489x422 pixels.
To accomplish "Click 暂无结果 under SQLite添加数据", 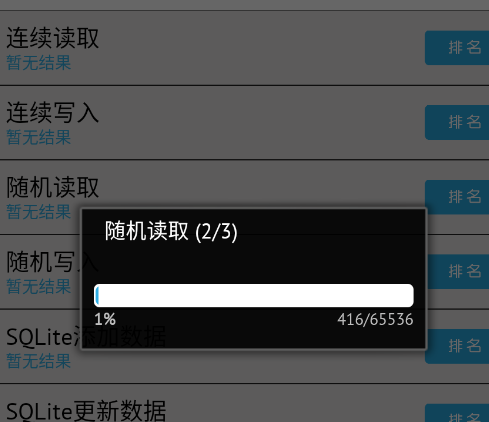I will [x=39, y=361].
